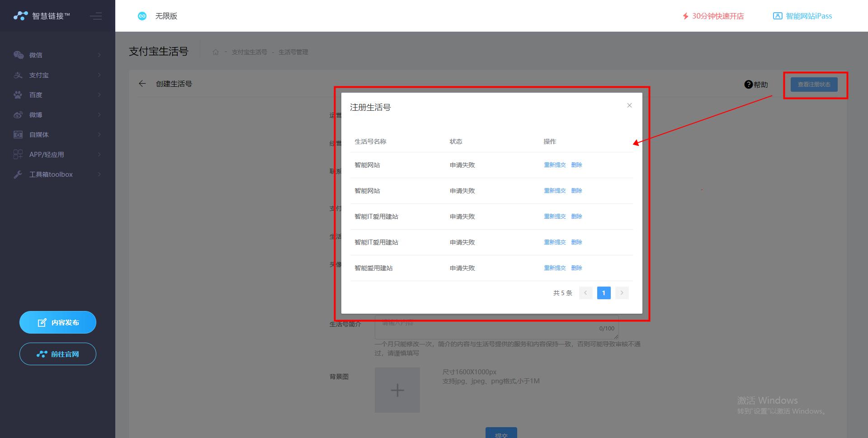
Task: Select the 工具箱toolbox wrench icon
Action: 18,174
